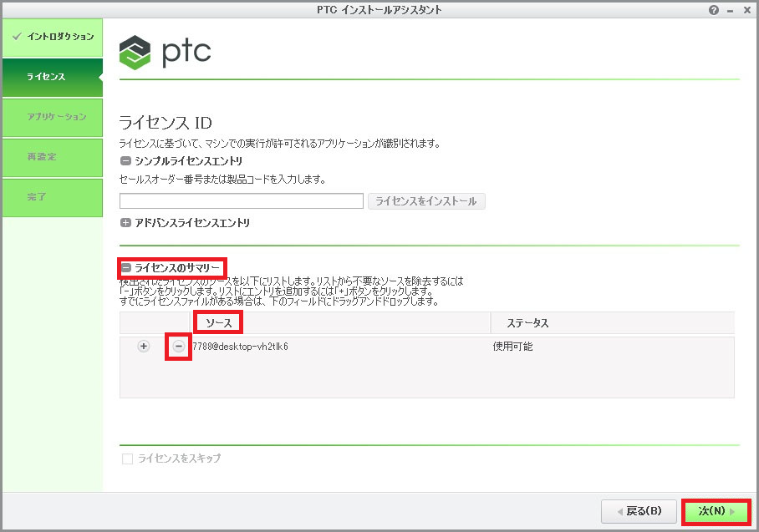Collapse シンプルライセンスエントリ section

click(125, 161)
